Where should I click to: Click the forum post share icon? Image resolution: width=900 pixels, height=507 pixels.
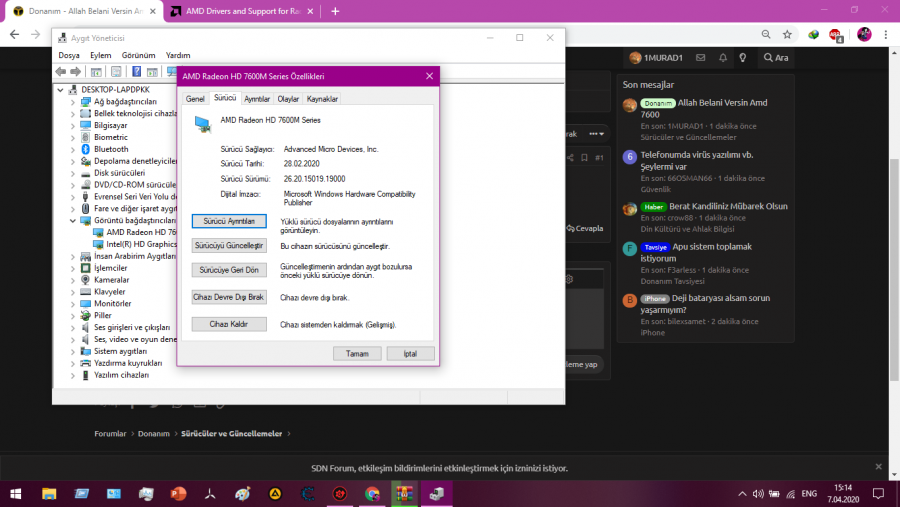pyautogui.click(x=570, y=157)
